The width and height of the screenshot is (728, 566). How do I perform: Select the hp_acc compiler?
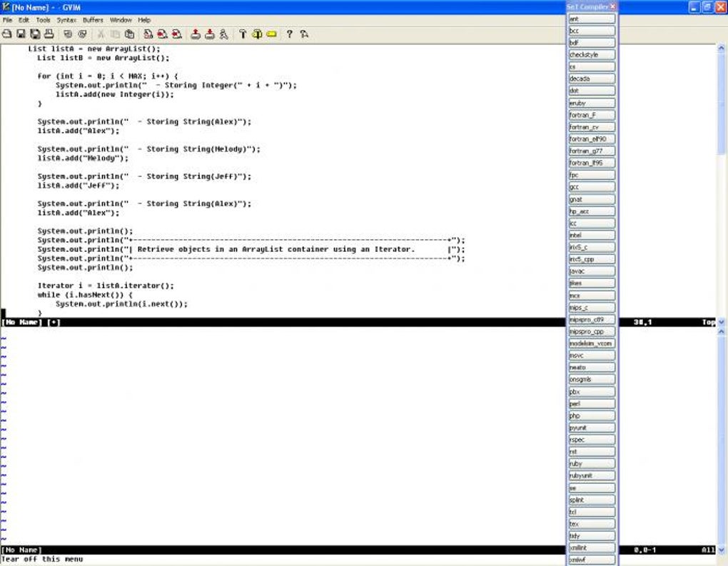(592, 211)
